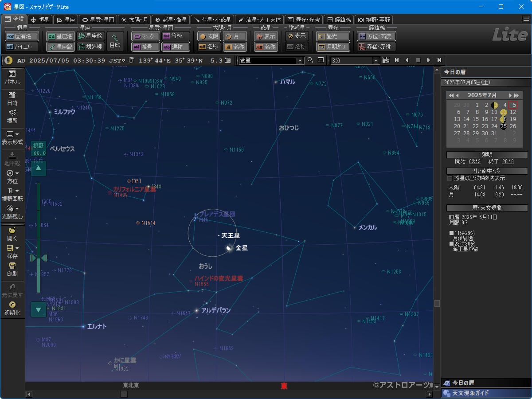
Task: Open the object list icon next to search
Action: click(321, 60)
